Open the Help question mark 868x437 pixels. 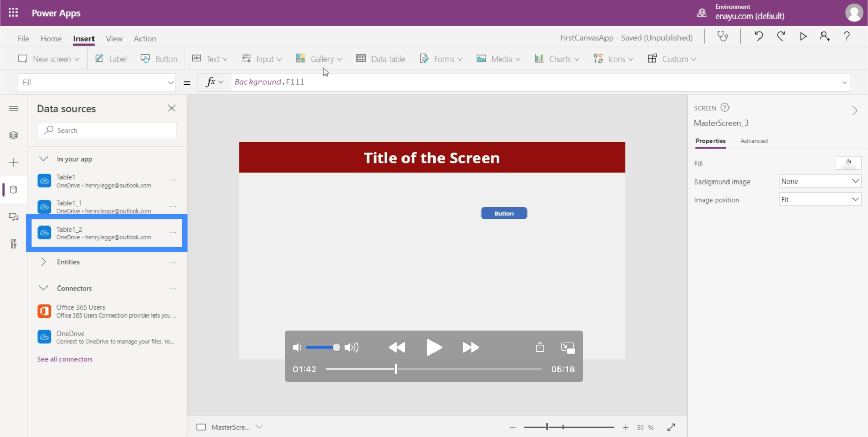tap(847, 36)
